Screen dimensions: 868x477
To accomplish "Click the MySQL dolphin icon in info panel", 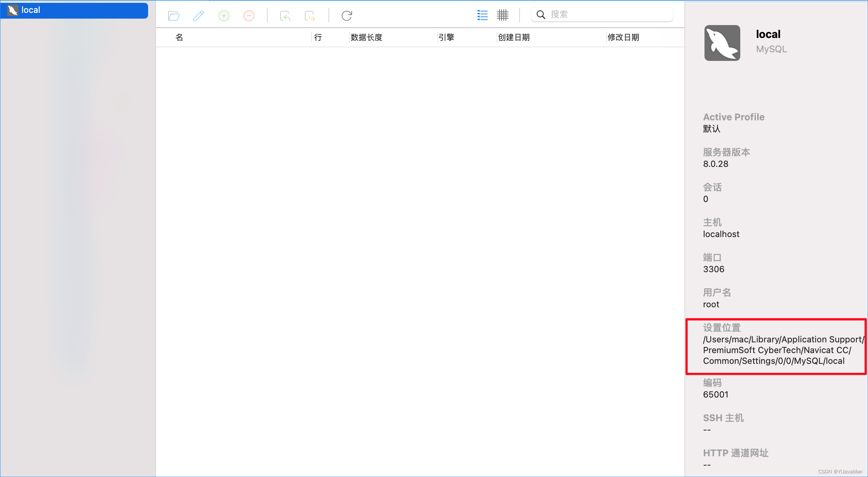I will click(x=722, y=43).
